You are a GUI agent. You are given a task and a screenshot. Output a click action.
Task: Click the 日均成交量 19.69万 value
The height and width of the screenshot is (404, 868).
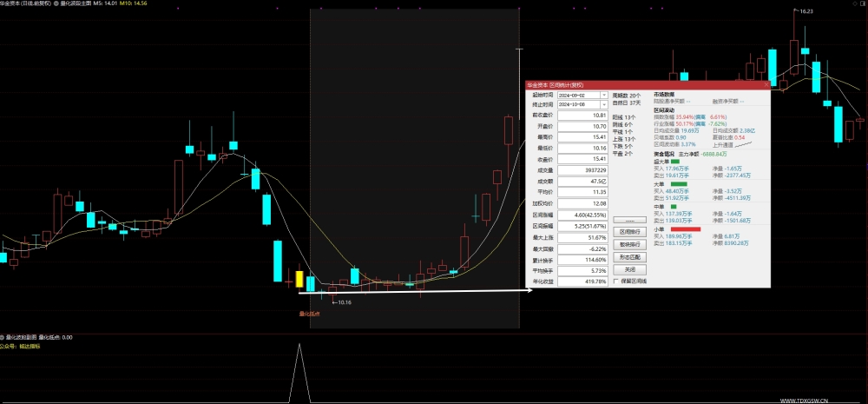click(691, 131)
